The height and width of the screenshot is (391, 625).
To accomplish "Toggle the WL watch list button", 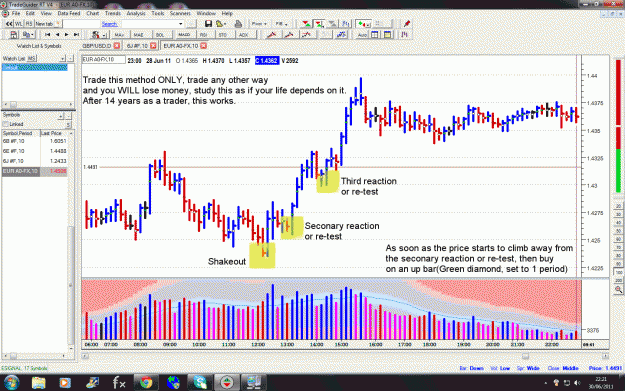I will coord(18,24).
